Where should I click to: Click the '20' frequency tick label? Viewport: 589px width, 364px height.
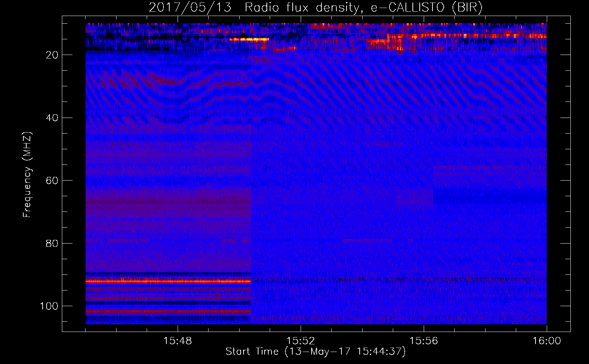coord(52,55)
